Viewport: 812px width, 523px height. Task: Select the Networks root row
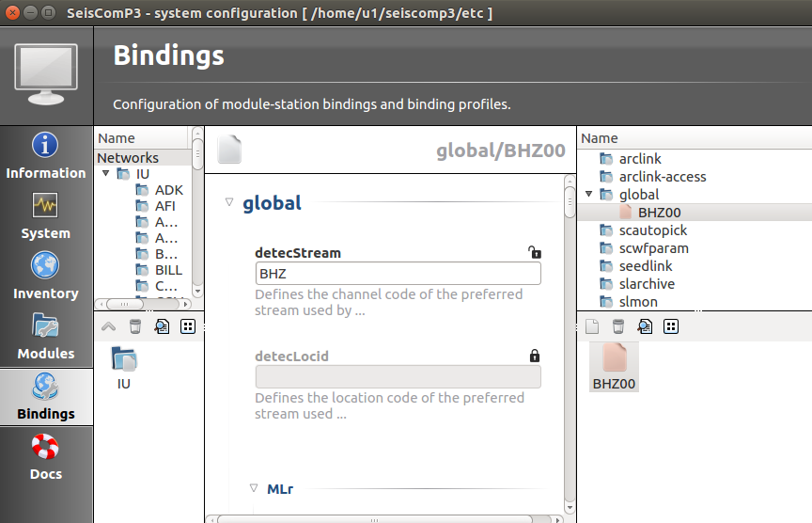pos(143,158)
